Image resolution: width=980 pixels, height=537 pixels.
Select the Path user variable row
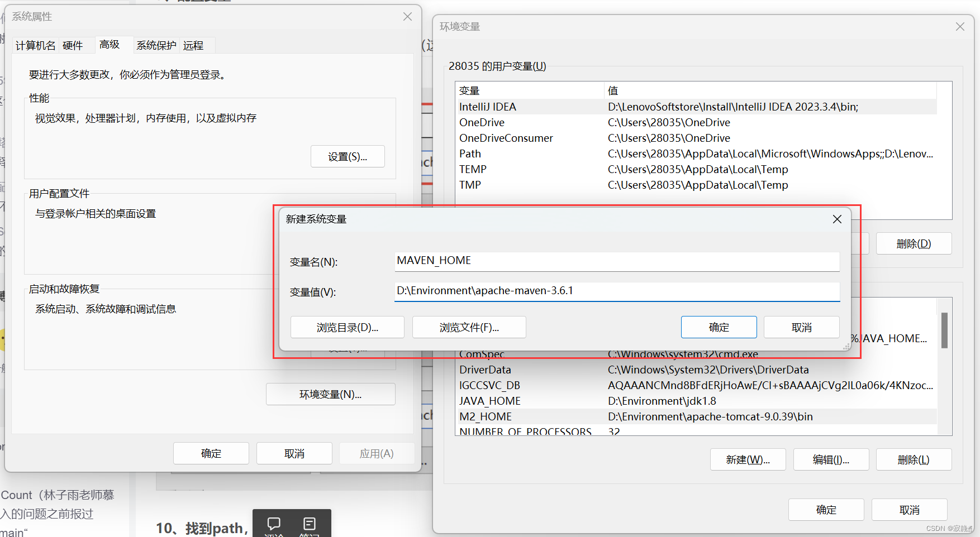[697, 154]
